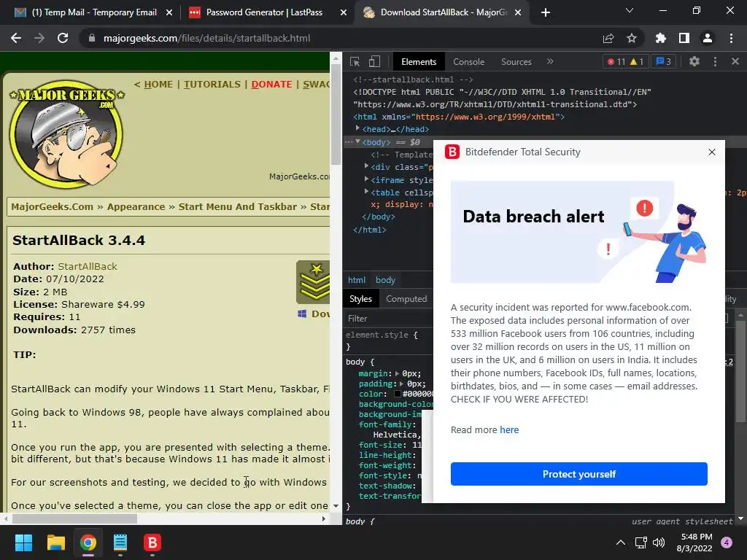Expand the iframe node in DOM tree
Viewport: 747px width, 560px height.
tap(366, 179)
